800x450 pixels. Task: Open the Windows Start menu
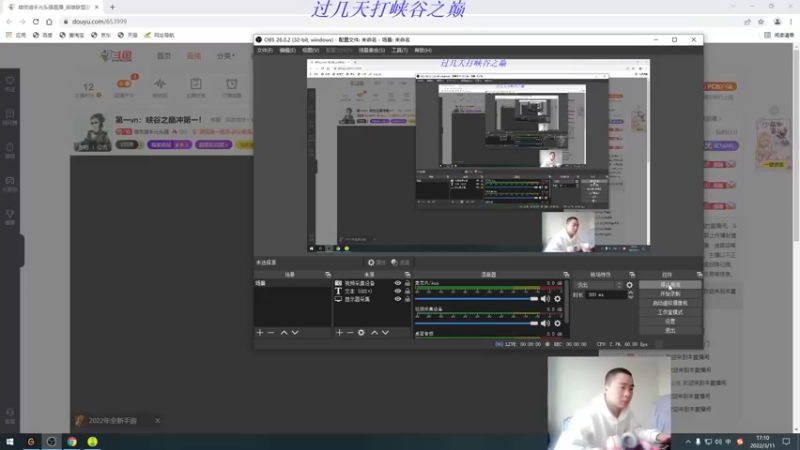click(x=10, y=442)
